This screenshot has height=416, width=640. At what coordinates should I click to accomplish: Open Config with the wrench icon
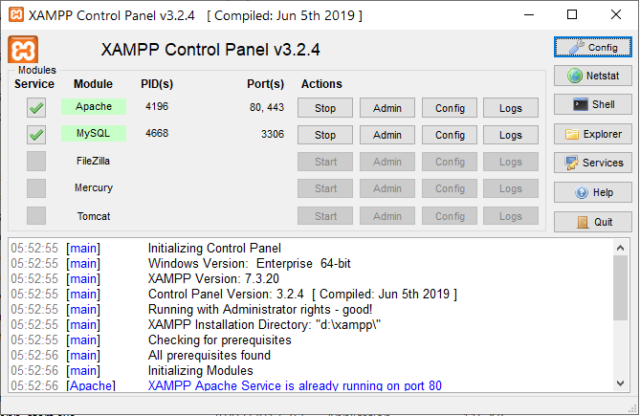point(589,47)
